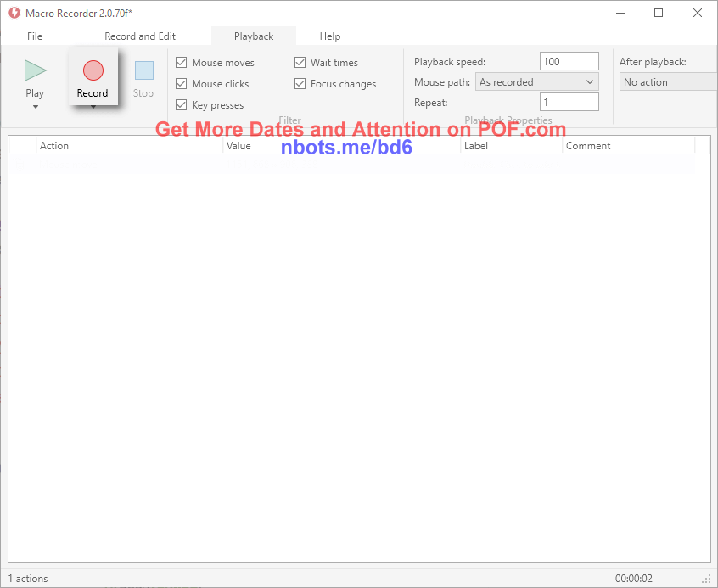
Task: Open the Help tab
Action: click(x=330, y=36)
